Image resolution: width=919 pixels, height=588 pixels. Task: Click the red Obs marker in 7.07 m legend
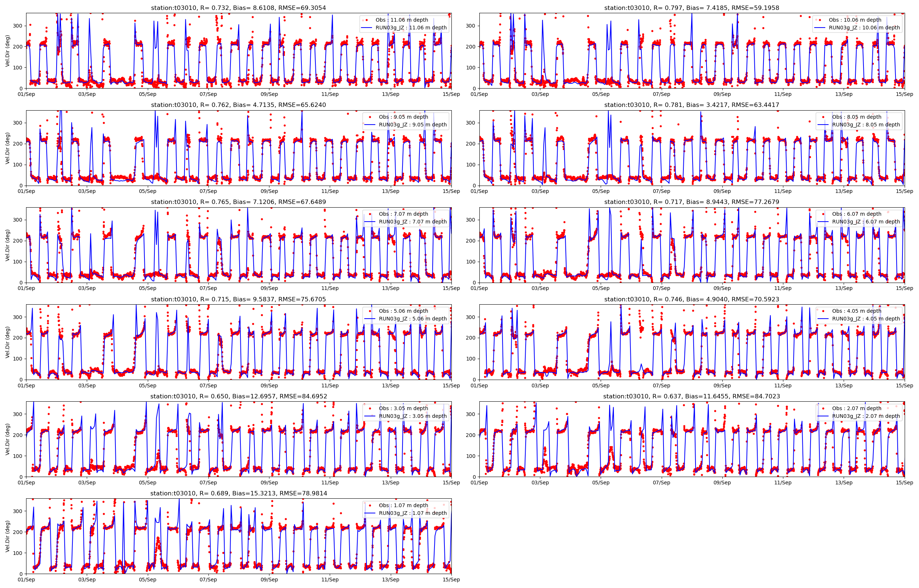pos(369,214)
